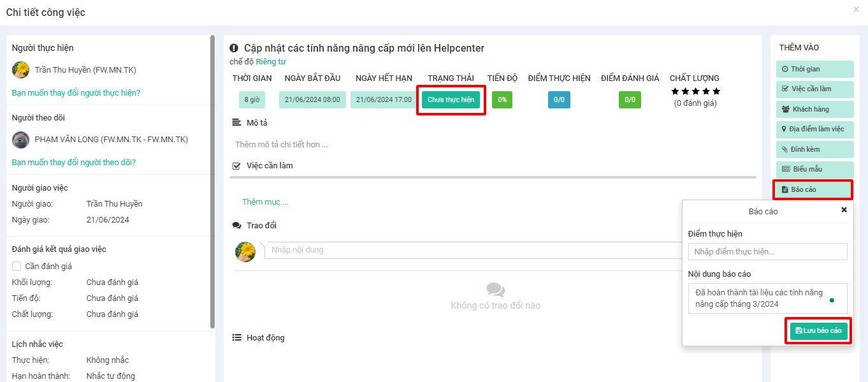The image size is (868, 382).
Task: Tick the Cần đánh giá checkbox
Action: point(17,267)
